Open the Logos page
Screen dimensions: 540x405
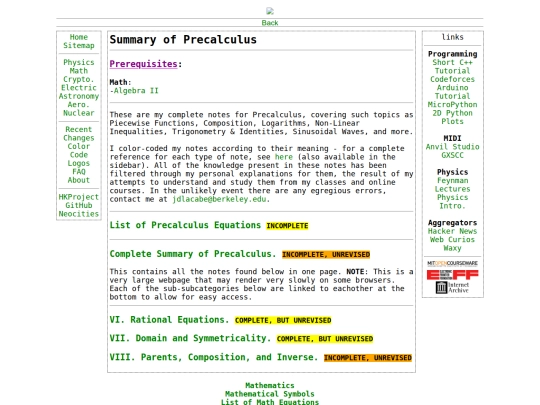79,163
